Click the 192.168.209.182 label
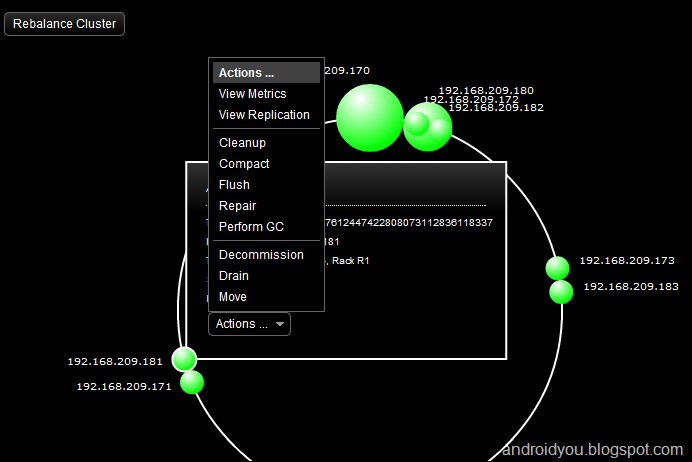The image size is (692, 462). tap(496, 108)
